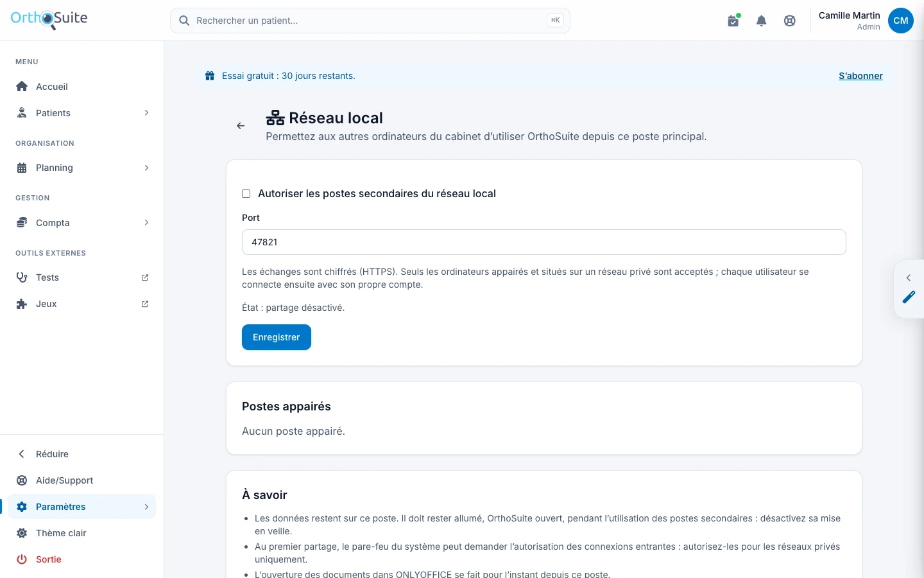Click the 'Essai gratuit : 30 jours restants.' text
This screenshot has width=924, height=578.
click(289, 76)
